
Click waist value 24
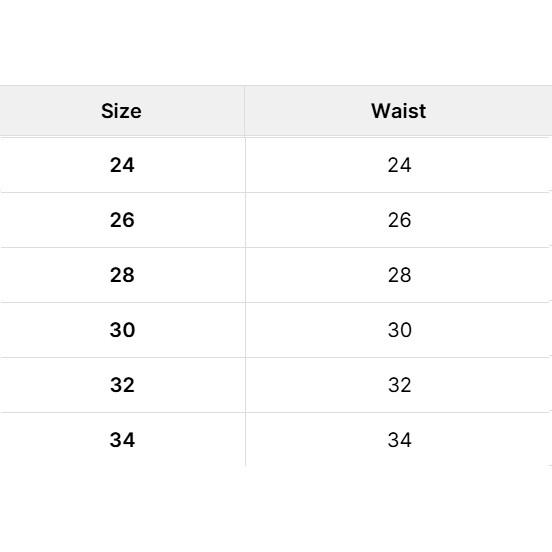(x=400, y=165)
